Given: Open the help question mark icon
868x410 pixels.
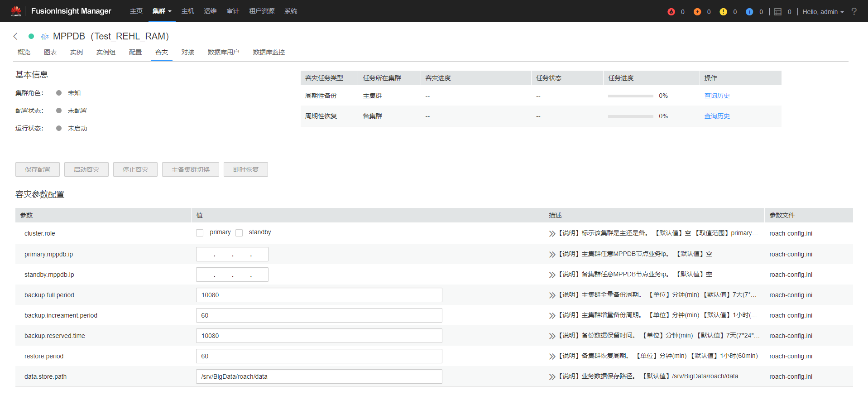Looking at the screenshot, I should (854, 11).
